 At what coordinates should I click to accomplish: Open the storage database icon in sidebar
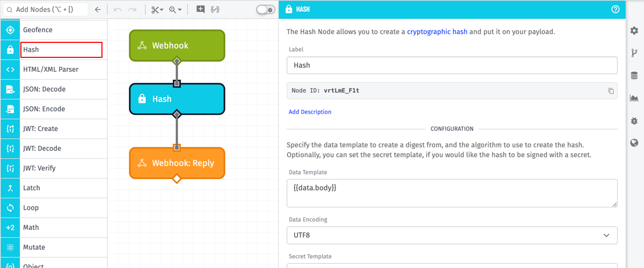634,76
